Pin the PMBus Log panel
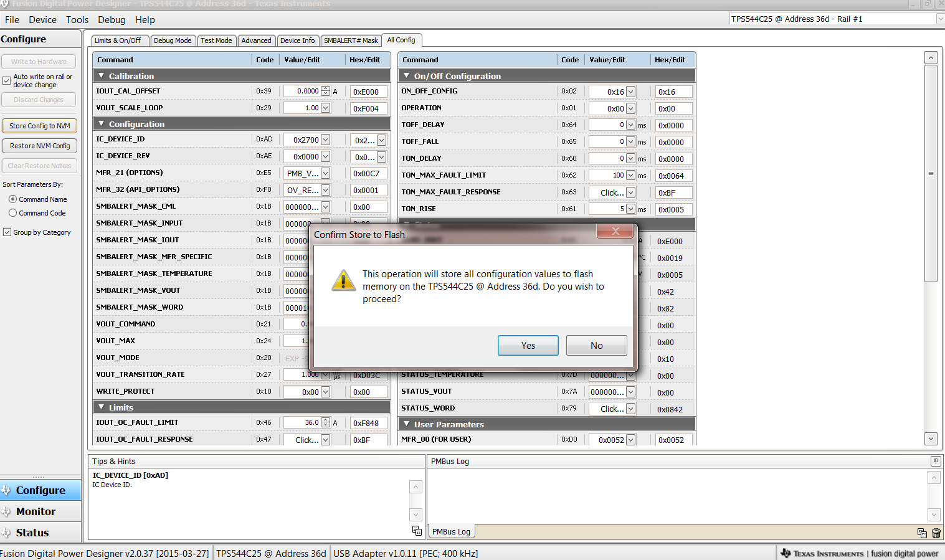The width and height of the screenshot is (945, 560). [x=936, y=461]
